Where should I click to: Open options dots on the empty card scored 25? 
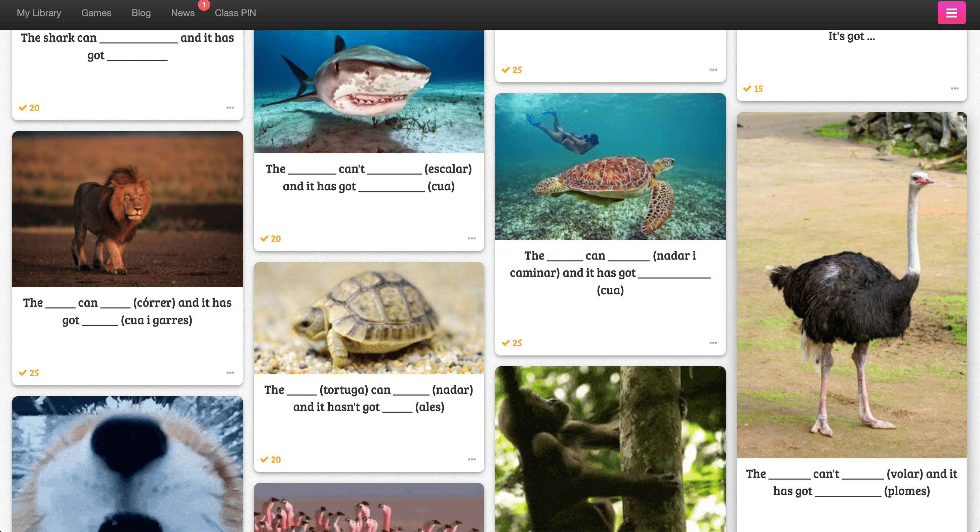(x=713, y=70)
